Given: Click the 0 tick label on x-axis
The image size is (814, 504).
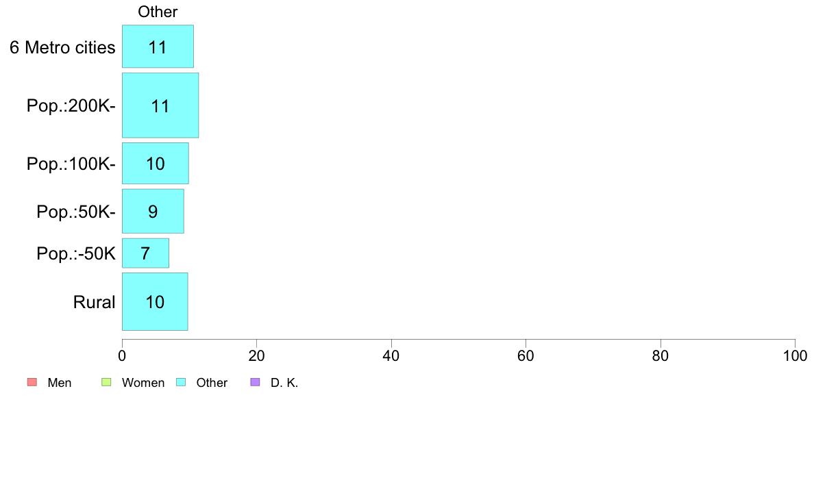Looking at the screenshot, I should coord(122,355).
